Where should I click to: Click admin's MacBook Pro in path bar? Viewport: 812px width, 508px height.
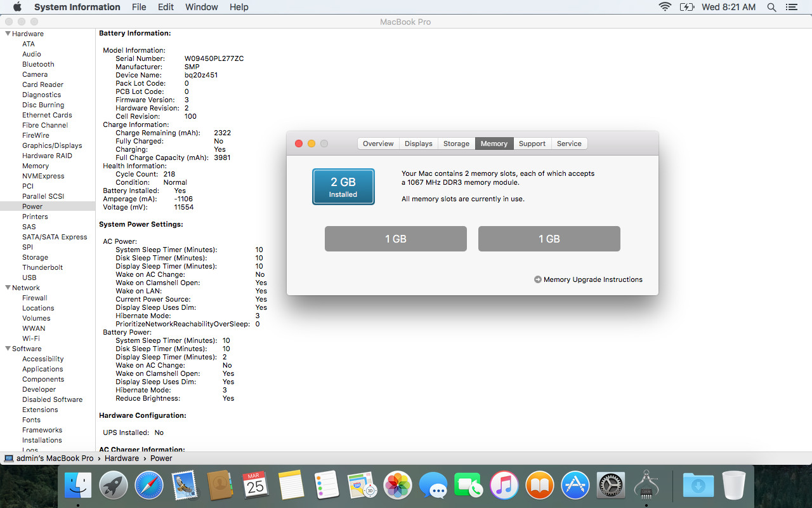click(49, 458)
